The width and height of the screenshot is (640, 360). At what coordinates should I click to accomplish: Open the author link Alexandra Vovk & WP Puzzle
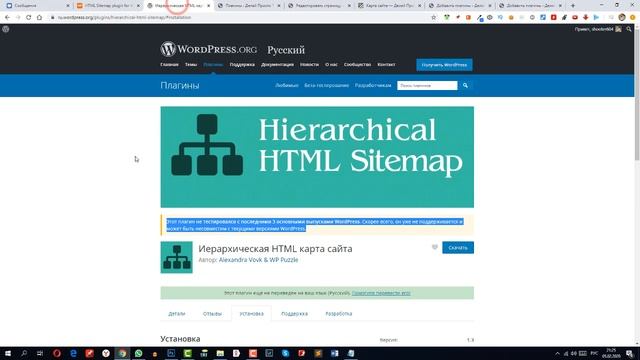pos(258,260)
